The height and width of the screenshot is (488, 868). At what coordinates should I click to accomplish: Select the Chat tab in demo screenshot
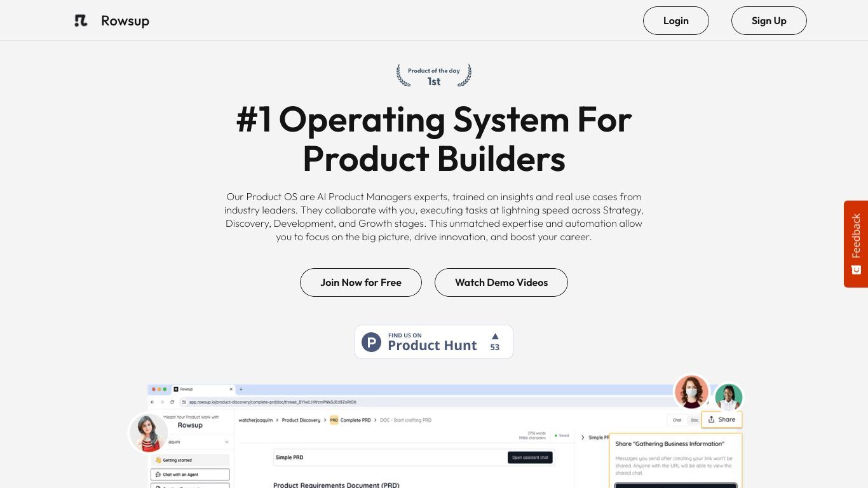click(677, 420)
